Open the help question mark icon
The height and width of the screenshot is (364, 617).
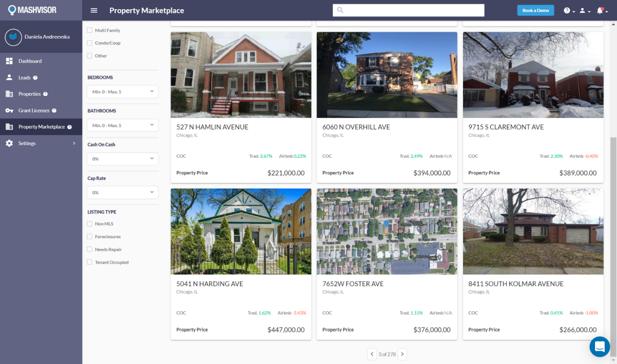(567, 10)
